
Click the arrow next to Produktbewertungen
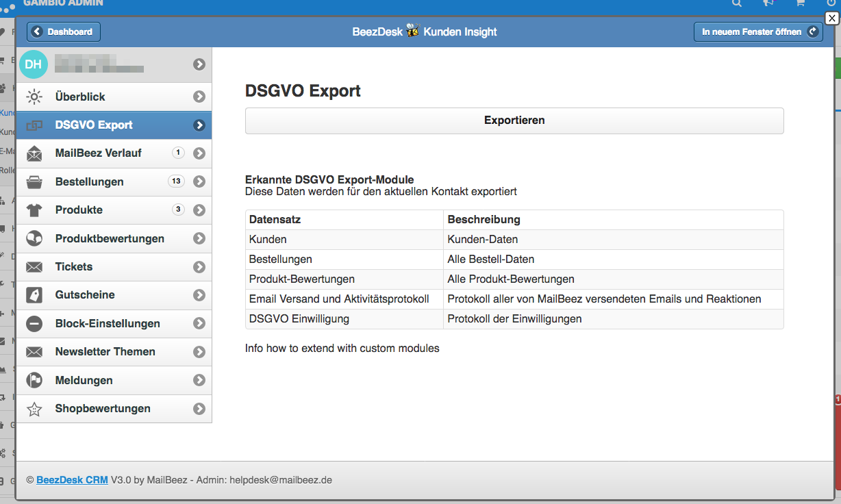coord(199,238)
